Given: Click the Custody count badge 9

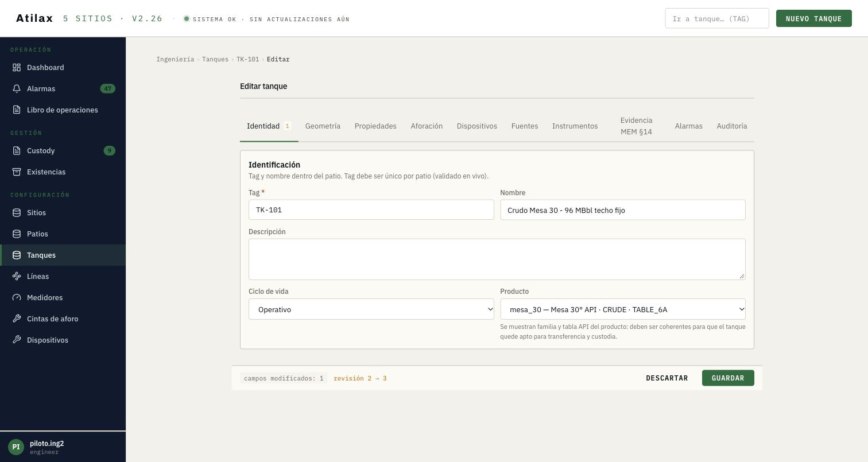Looking at the screenshot, I should 110,151.
